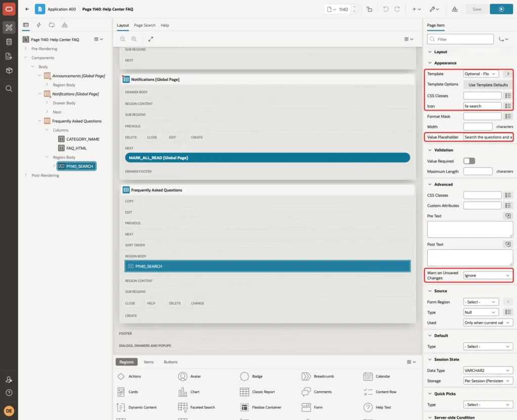This screenshot has height=420, width=517.
Task: Open Format Mask list button
Action: (x=508, y=117)
